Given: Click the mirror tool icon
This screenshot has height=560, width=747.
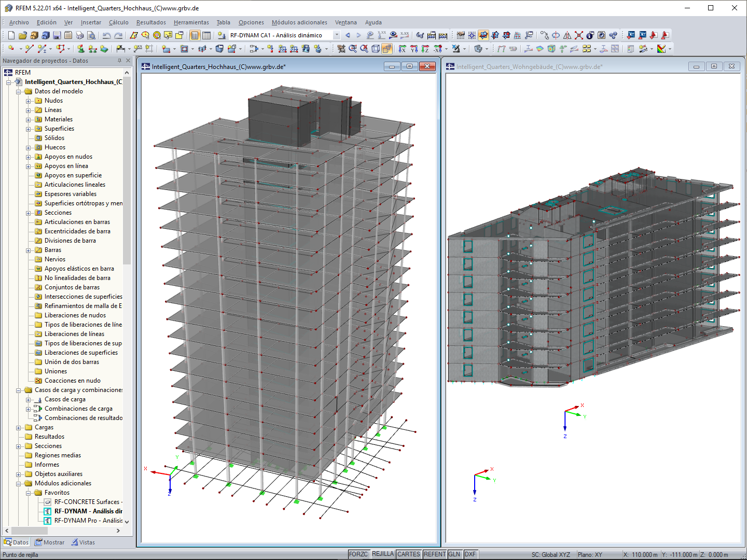Looking at the screenshot, I should (568, 35).
